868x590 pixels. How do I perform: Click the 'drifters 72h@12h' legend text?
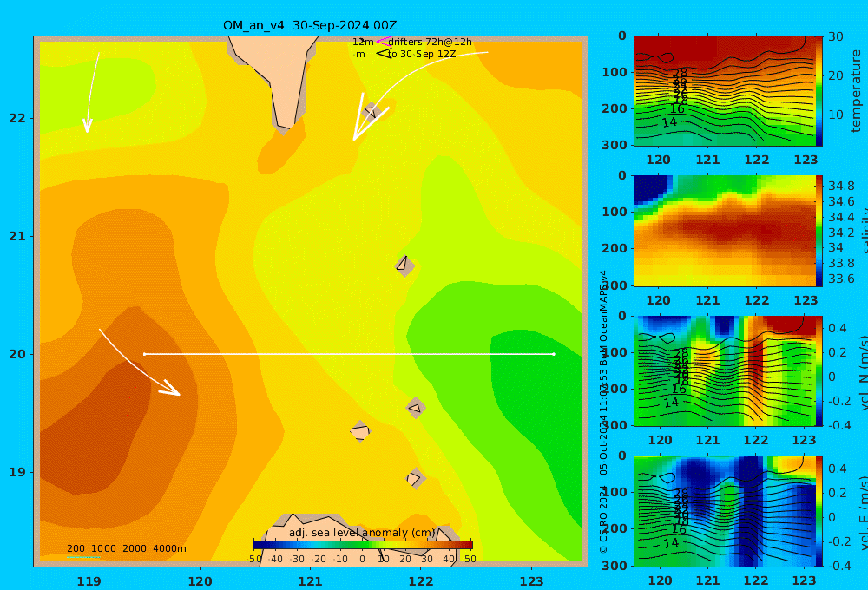431,42
